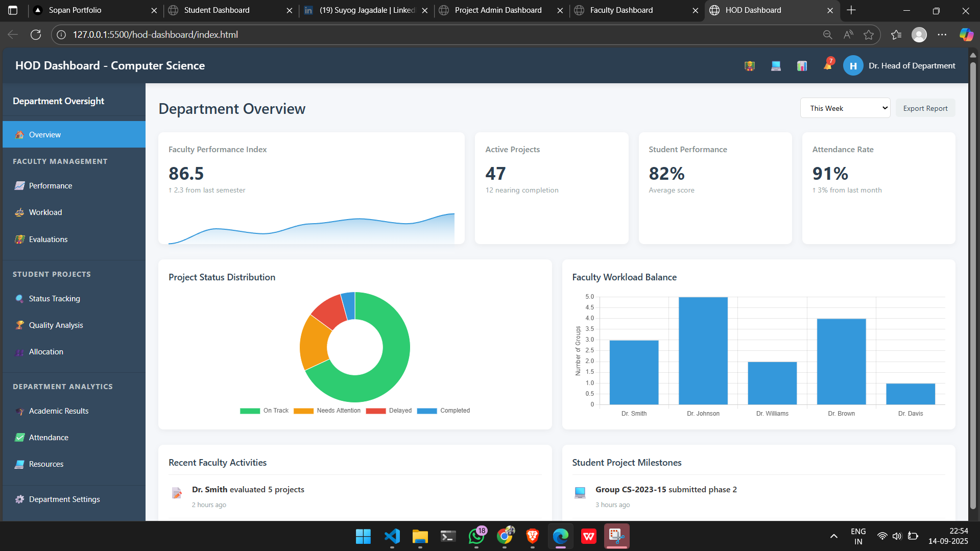Click the bar chart icon in header
Viewport: 980px width, 551px height.
802,66
